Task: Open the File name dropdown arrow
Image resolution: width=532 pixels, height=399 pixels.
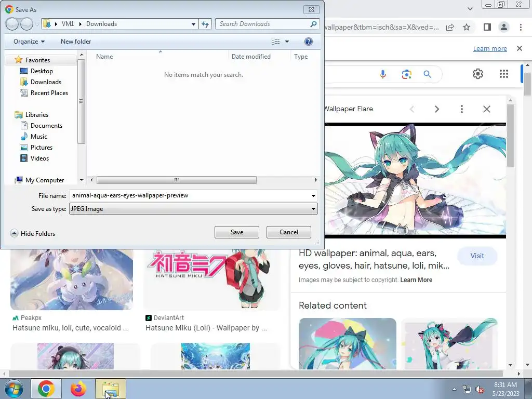Action: 313,195
